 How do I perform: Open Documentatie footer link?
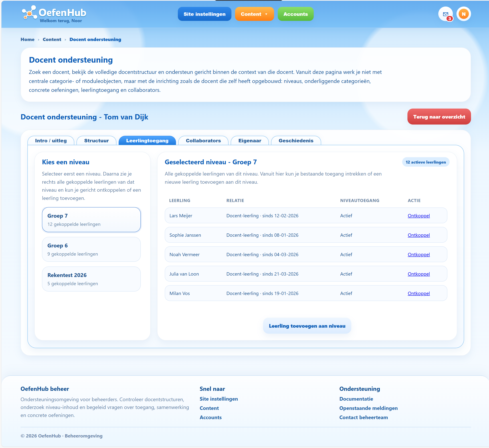[x=356, y=399]
